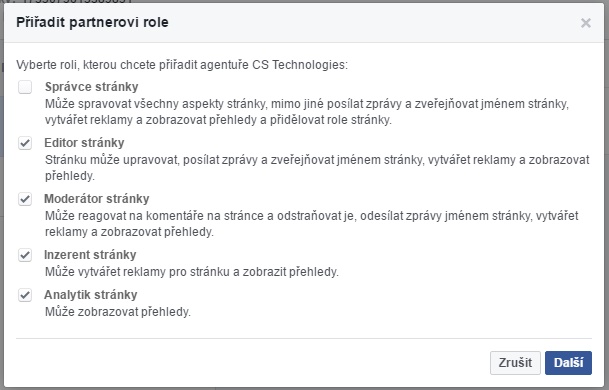Click the 'Inzerent stránky' role label

click(x=90, y=255)
